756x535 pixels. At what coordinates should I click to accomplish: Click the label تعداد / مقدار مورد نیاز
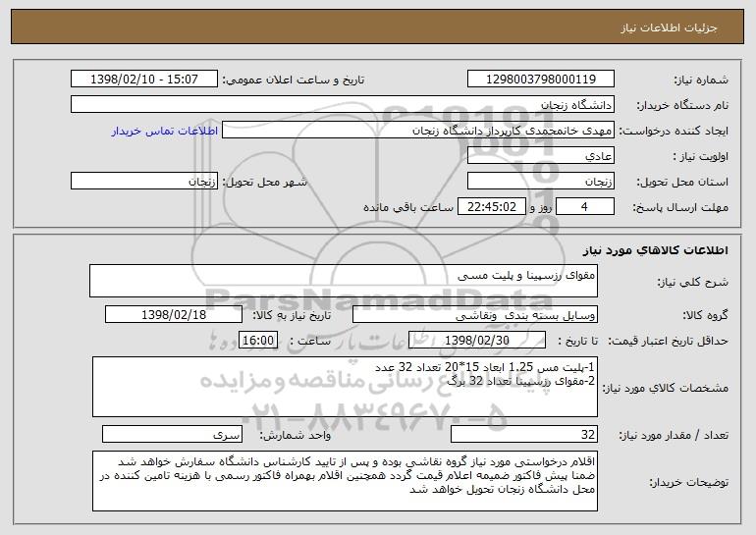(674, 436)
